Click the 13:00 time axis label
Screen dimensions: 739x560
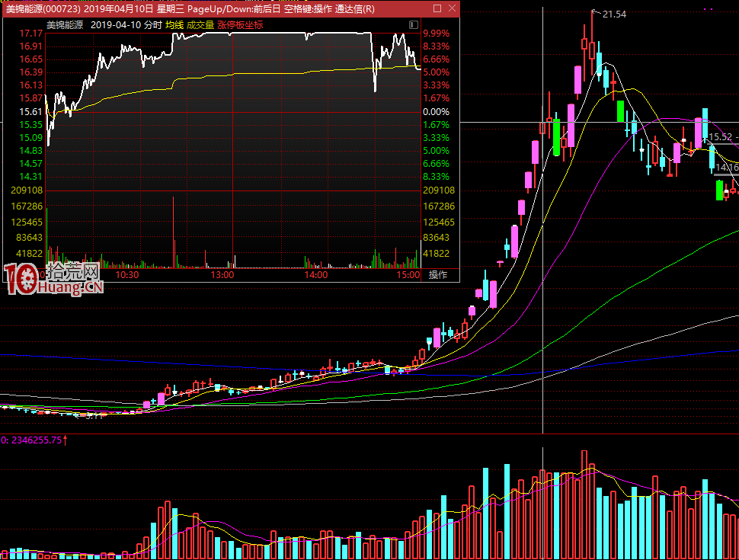(x=222, y=275)
